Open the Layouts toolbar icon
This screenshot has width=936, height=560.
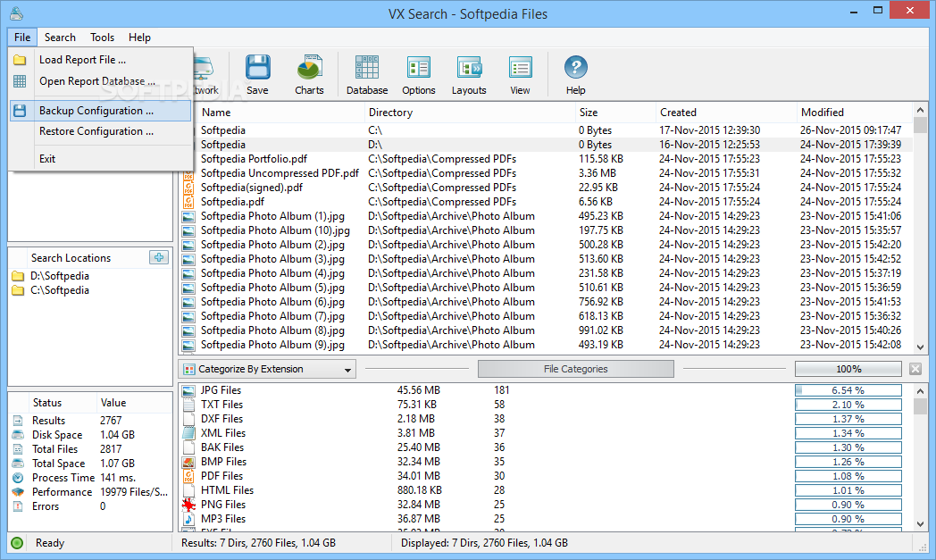pyautogui.click(x=469, y=68)
